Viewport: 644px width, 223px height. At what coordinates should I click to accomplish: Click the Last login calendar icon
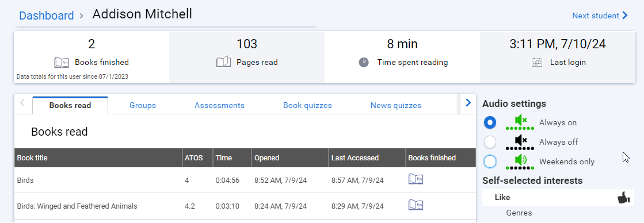(x=537, y=62)
